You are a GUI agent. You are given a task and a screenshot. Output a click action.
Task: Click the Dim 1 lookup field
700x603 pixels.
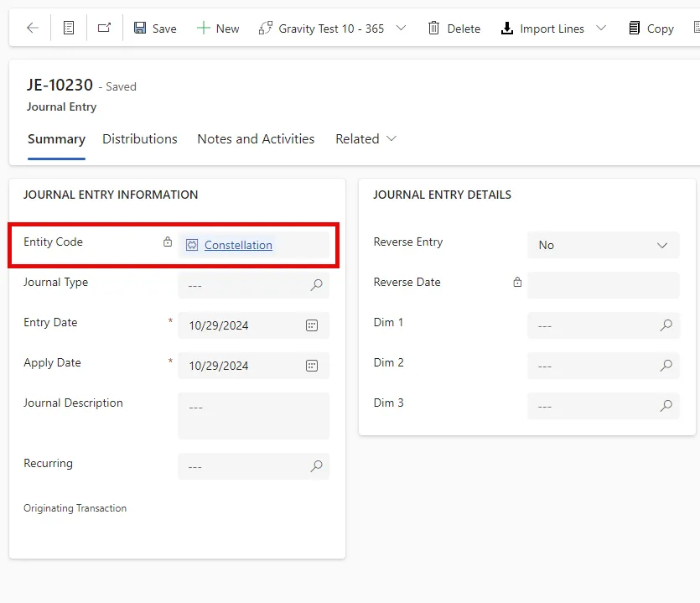[603, 325]
